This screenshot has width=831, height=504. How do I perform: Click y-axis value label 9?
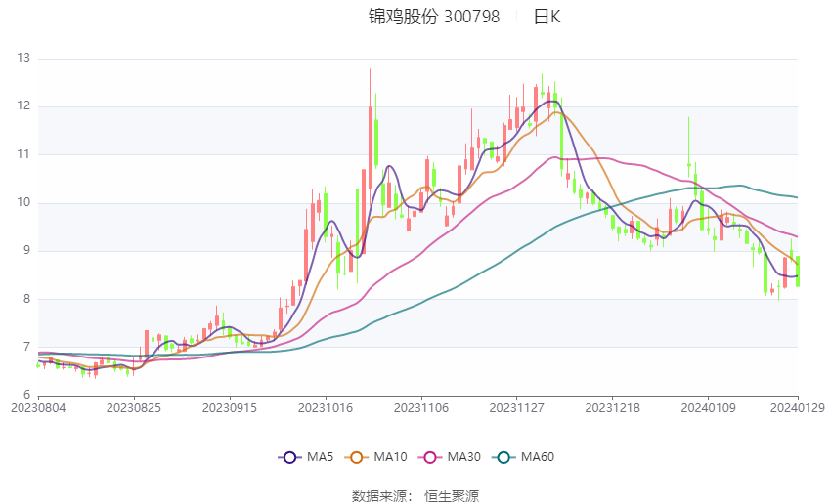pos(26,250)
